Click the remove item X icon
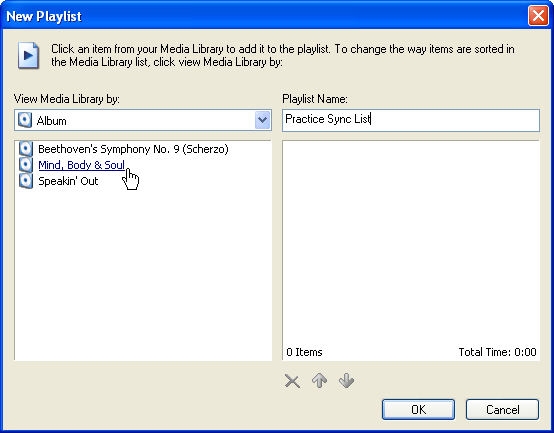Screen dimensions: 554x433 292,381
